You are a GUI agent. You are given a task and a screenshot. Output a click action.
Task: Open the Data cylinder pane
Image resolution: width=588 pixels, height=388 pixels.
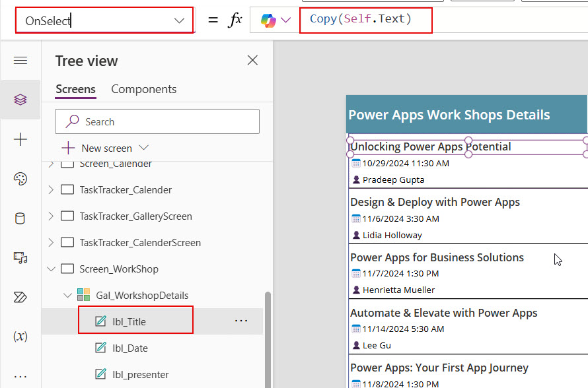(20, 218)
